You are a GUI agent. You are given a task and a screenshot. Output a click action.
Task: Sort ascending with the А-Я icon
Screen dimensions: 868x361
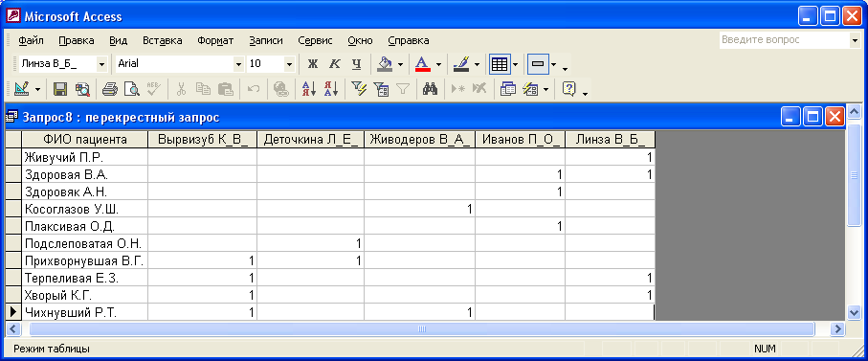tap(309, 89)
